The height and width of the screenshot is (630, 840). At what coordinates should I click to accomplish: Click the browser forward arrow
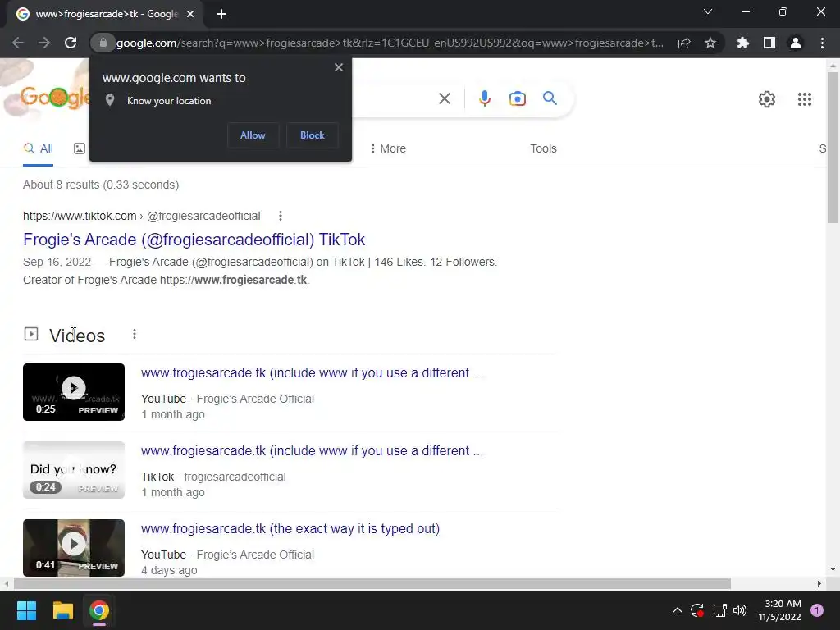coord(44,43)
